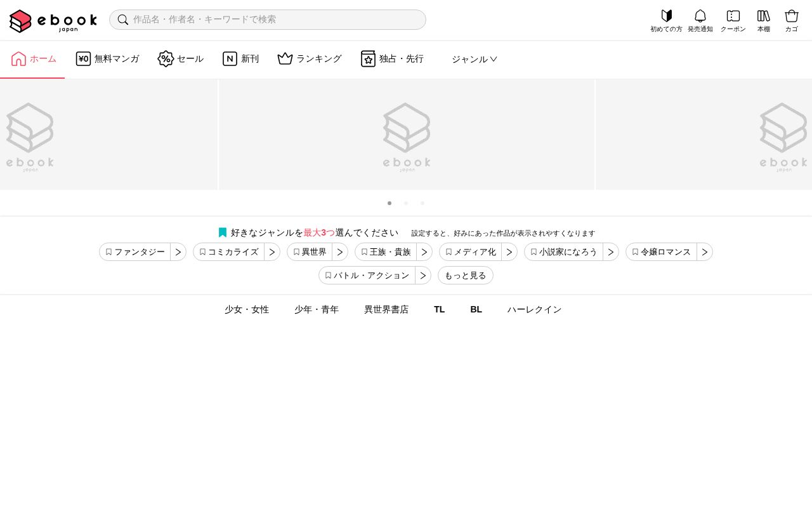The height and width of the screenshot is (508, 812).
Task: Expand the ジャンル dropdown
Action: [x=475, y=59]
